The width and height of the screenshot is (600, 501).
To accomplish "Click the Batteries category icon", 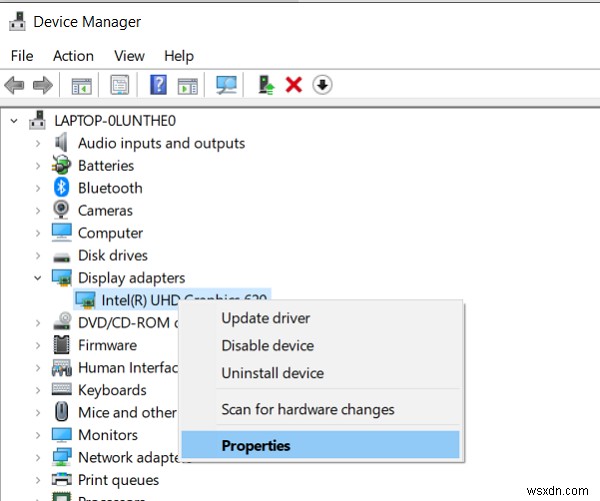I will 61,165.
